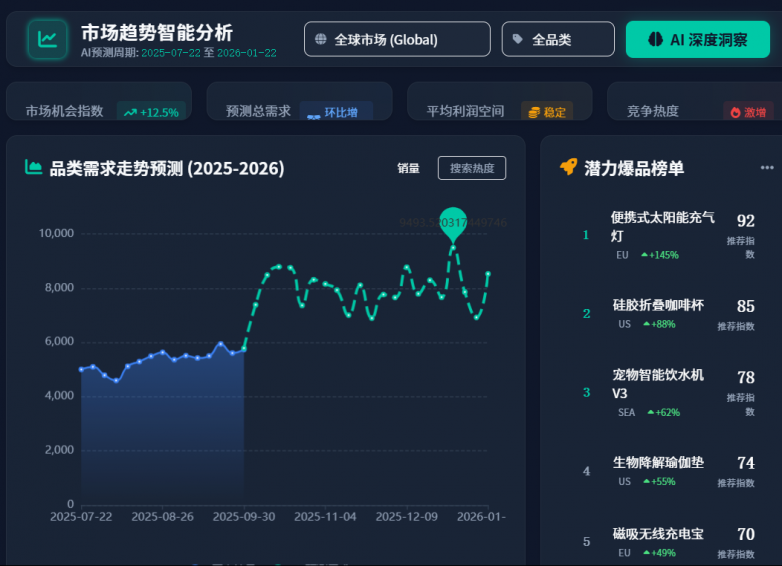Viewport: 782px width, 566px height.
Task: Click the SEA region label
Action: click(x=626, y=412)
